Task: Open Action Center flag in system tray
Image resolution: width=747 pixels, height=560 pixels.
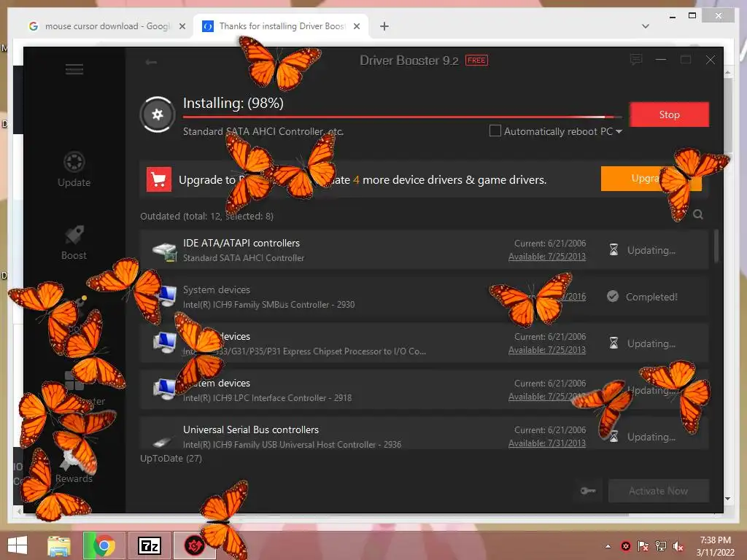Action: (x=643, y=546)
